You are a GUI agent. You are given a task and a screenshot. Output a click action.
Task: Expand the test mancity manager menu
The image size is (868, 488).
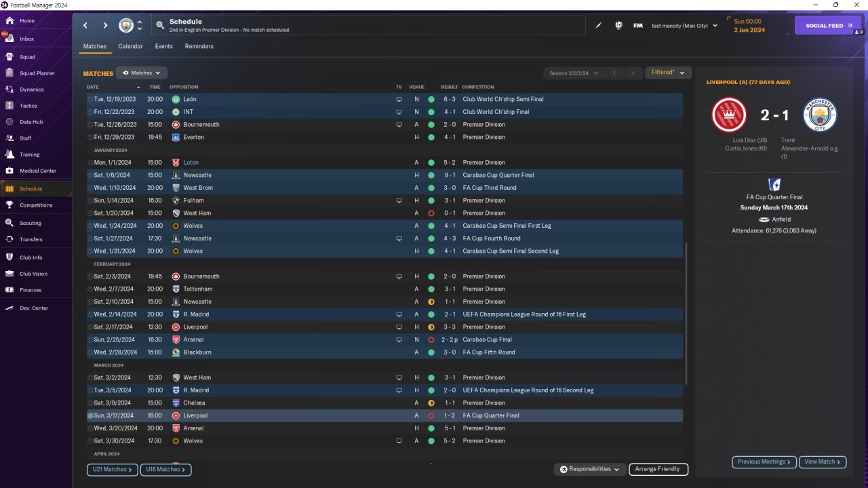[x=684, y=26]
